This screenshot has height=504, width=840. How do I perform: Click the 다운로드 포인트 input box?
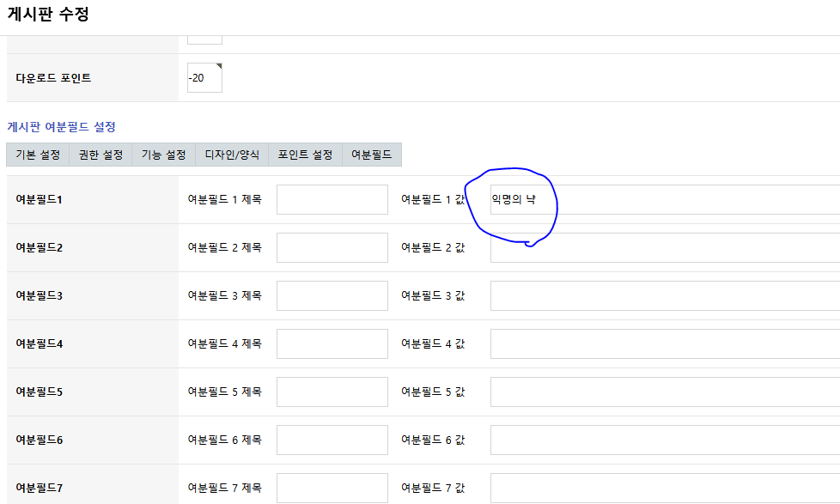[204, 77]
